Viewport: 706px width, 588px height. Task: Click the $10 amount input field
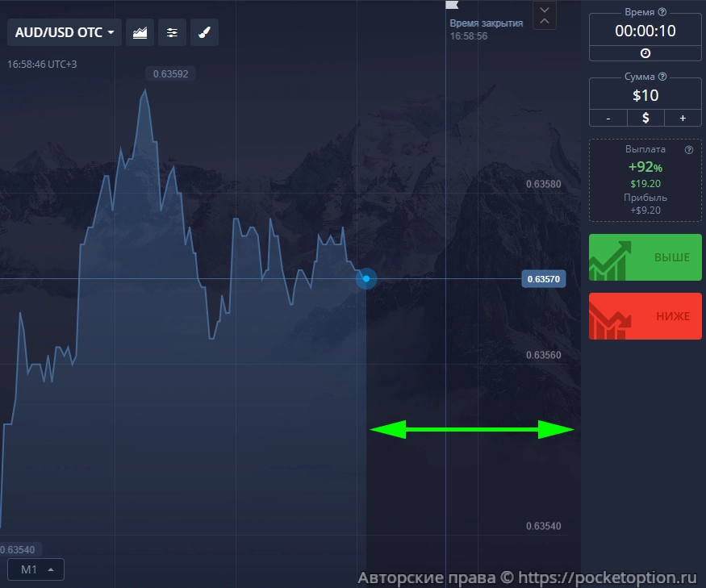click(x=645, y=95)
